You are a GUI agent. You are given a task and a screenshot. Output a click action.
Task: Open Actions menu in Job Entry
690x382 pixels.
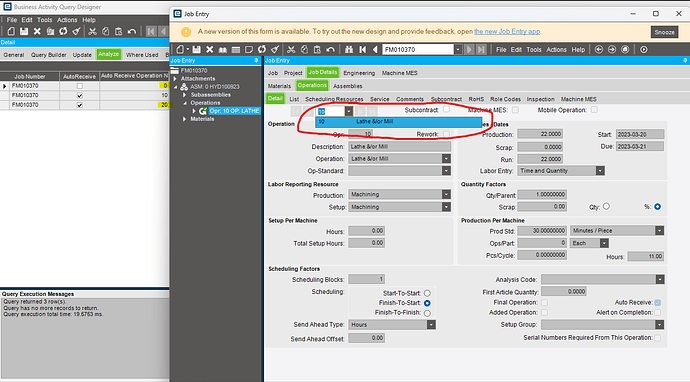pos(556,50)
